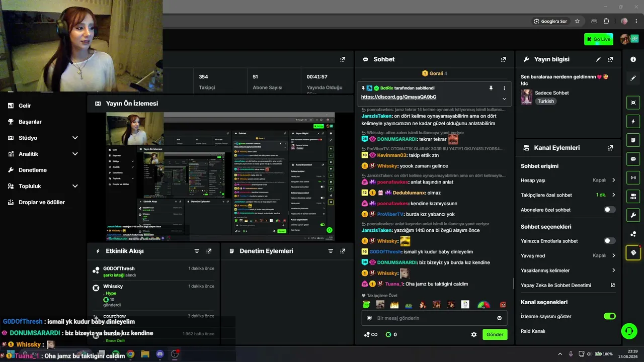Click the Yayın Ön İzlemesi video preview

tap(220, 176)
